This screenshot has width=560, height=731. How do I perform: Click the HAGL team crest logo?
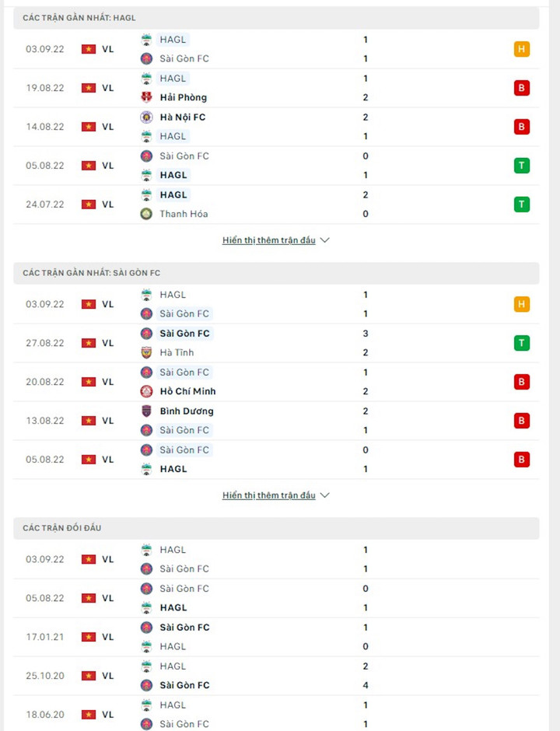[x=145, y=39]
